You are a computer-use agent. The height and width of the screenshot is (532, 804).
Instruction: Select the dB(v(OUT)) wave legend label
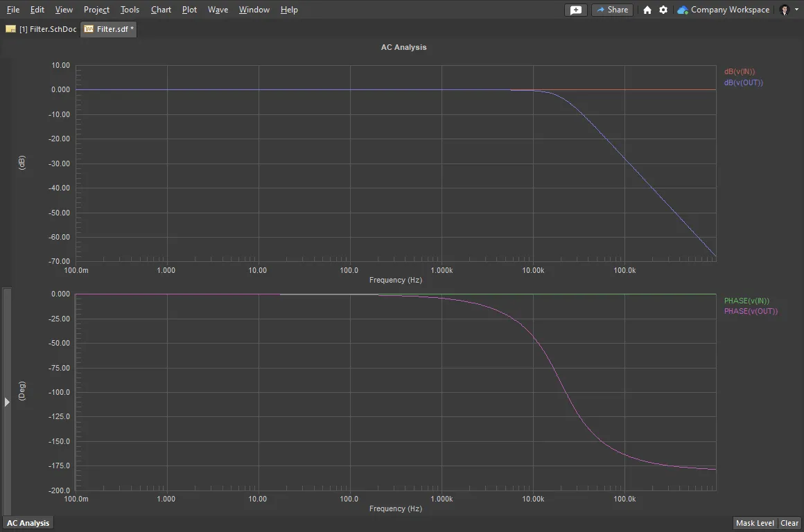743,82
